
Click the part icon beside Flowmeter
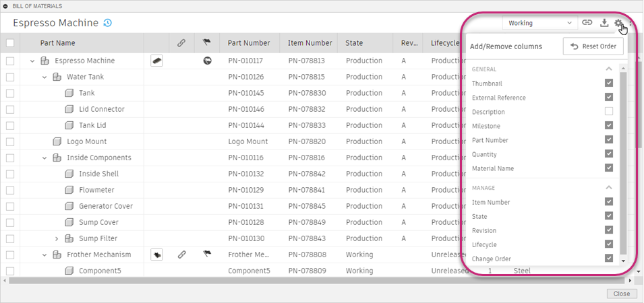(x=69, y=190)
